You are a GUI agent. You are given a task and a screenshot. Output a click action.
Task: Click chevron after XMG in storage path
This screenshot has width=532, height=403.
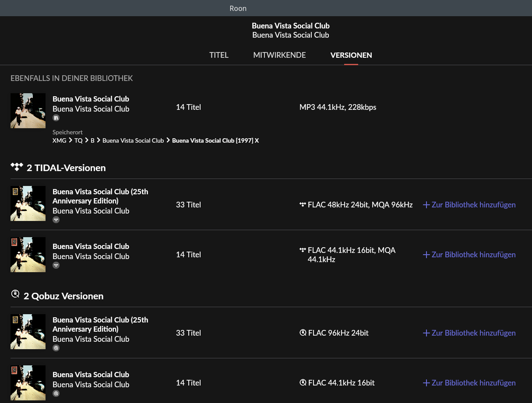coord(70,140)
